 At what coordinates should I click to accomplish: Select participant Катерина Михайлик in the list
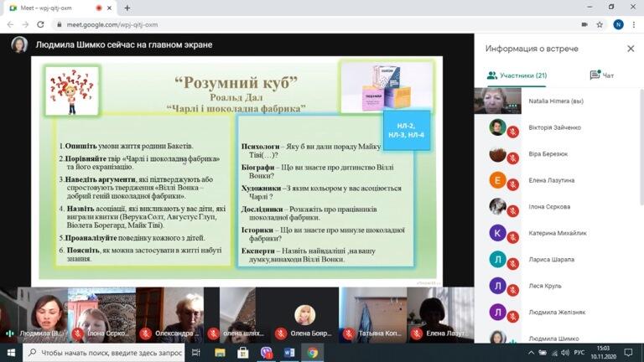click(557, 233)
